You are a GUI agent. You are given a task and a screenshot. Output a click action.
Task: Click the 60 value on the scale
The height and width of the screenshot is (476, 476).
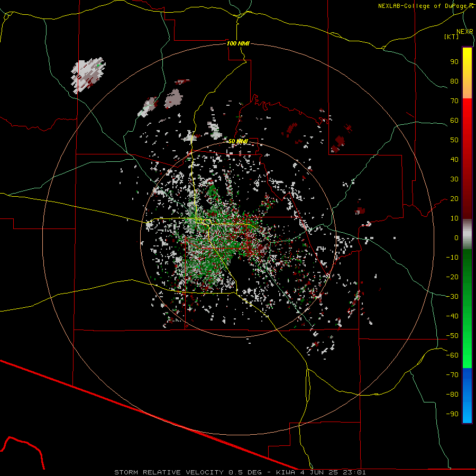click(x=454, y=121)
